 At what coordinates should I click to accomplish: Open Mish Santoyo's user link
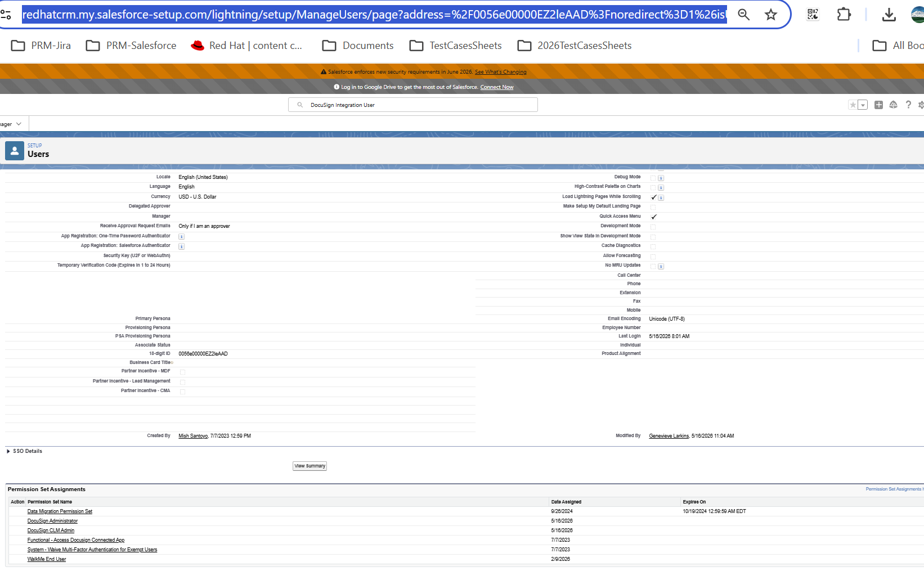pyautogui.click(x=193, y=436)
